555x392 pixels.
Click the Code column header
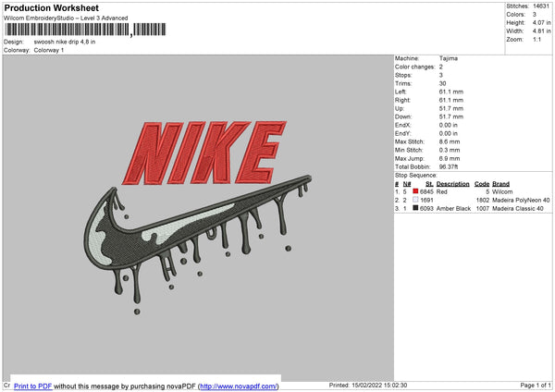click(482, 184)
